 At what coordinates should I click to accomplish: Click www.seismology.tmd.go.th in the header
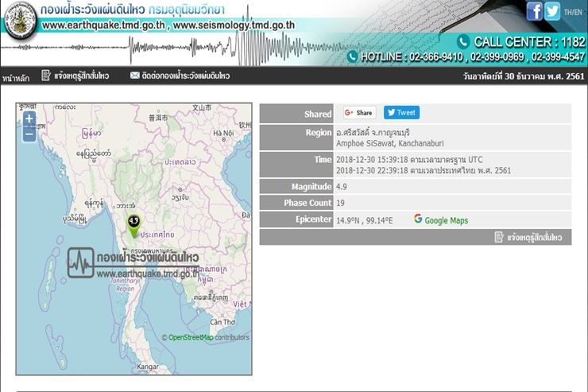click(234, 25)
